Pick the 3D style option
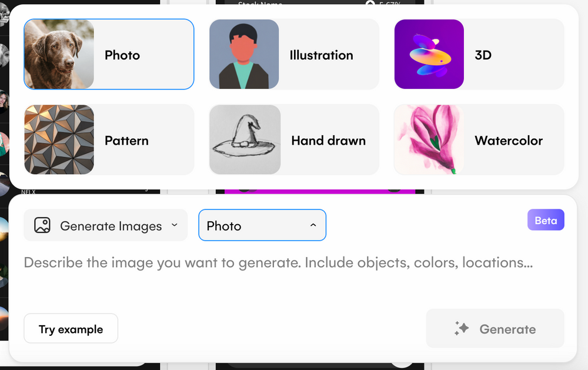This screenshot has width=588, height=370. (479, 54)
